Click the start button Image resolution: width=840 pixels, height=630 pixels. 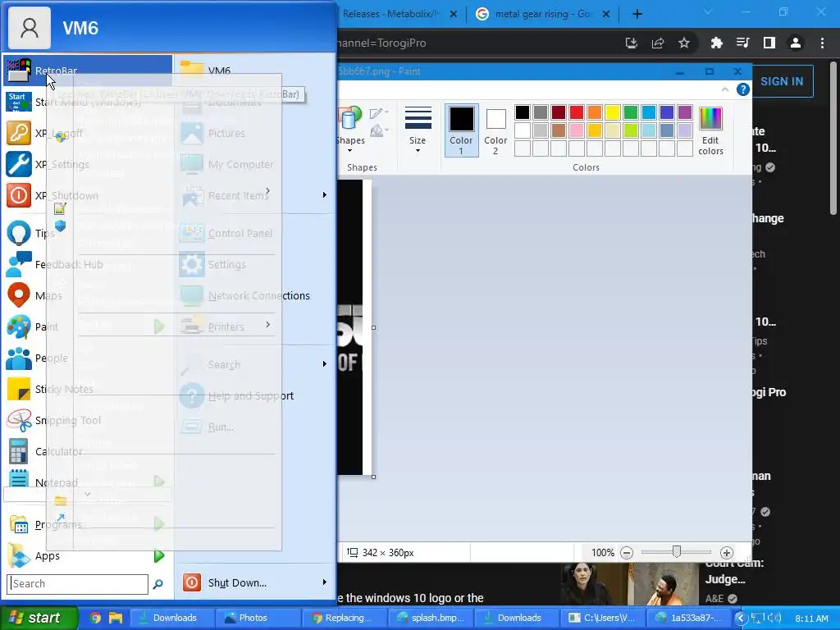click(39, 618)
